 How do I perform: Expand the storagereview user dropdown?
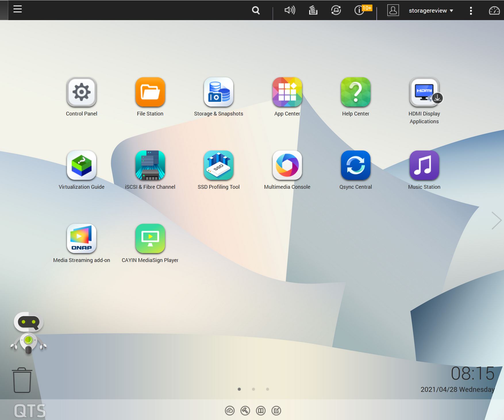(431, 11)
